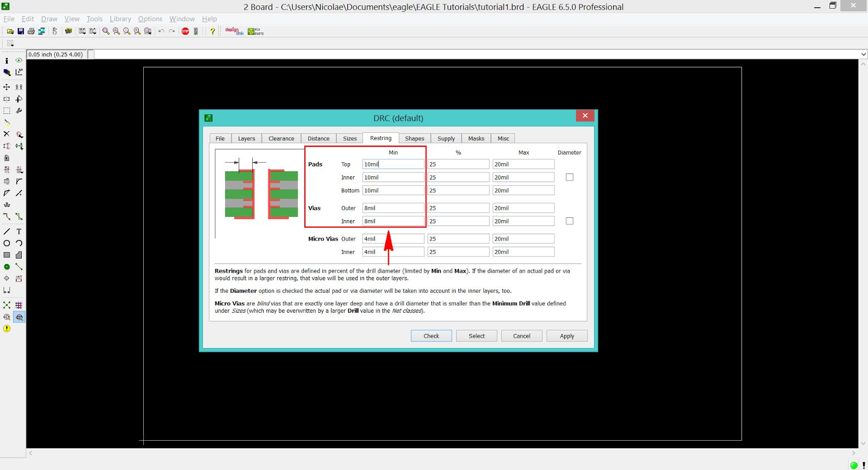Open the Display layers tool

coord(7,72)
